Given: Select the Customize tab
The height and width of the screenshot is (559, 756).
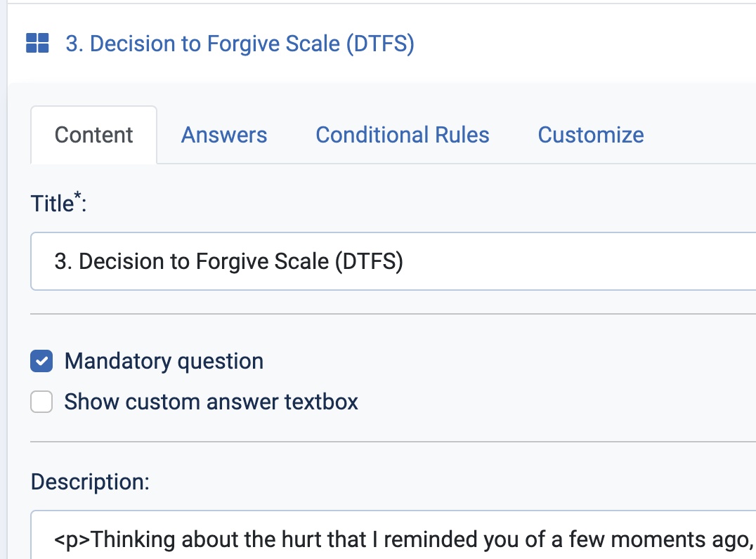Looking at the screenshot, I should [x=591, y=135].
